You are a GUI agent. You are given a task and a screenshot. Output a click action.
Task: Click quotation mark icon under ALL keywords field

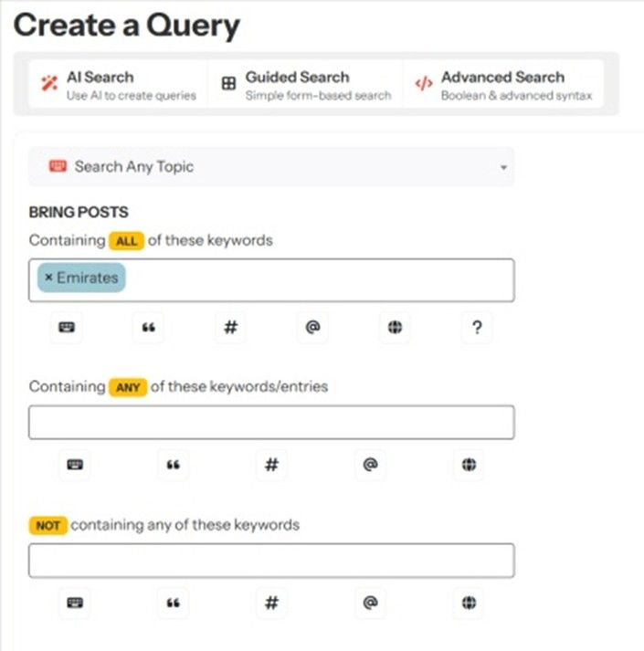(148, 329)
